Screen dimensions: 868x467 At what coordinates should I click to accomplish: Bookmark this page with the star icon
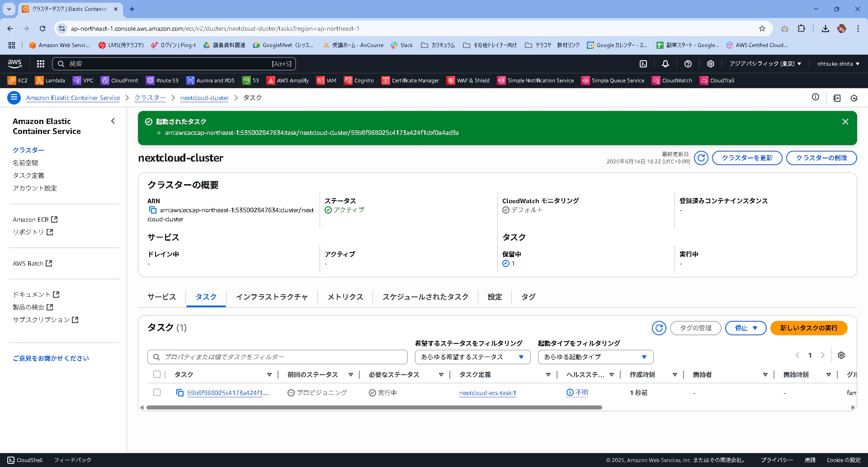pos(762,29)
